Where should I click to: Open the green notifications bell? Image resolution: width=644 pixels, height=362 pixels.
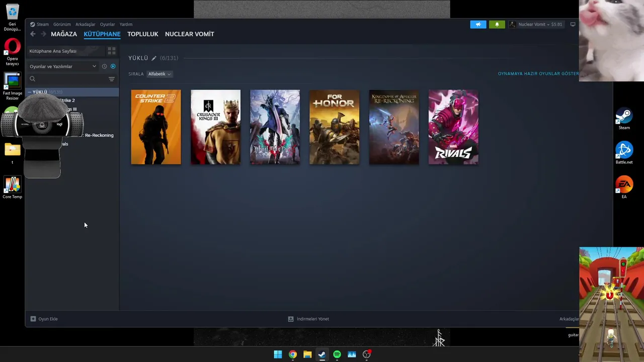[x=497, y=24]
